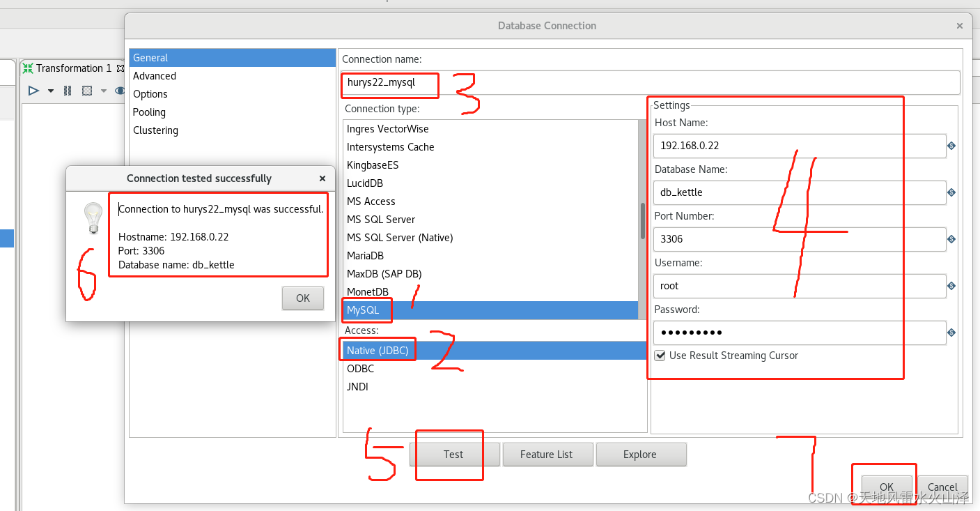Toggle Use Result Streaming Cursor checkbox

point(660,356)
